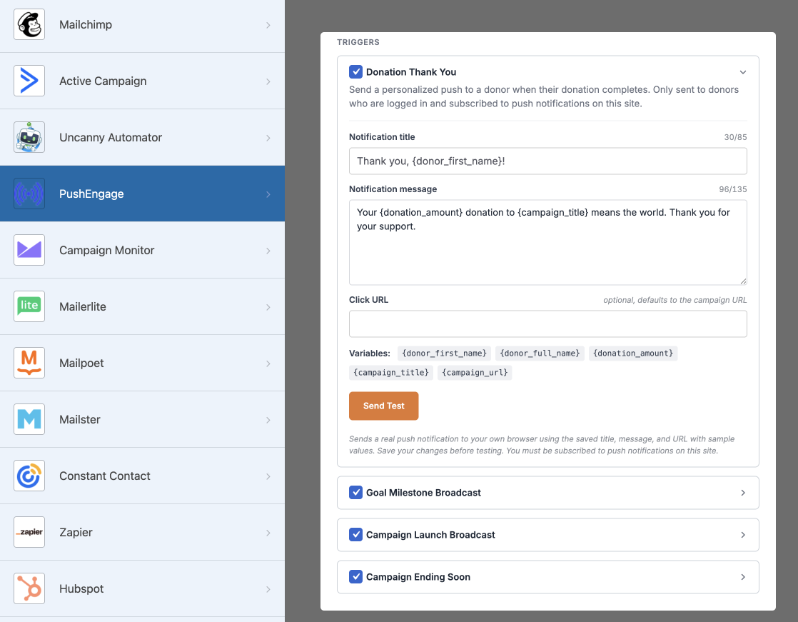The image size is (798, 622).
Task: Expand the Campaign Launch Broadcast trigger
Action: (743, 535)
